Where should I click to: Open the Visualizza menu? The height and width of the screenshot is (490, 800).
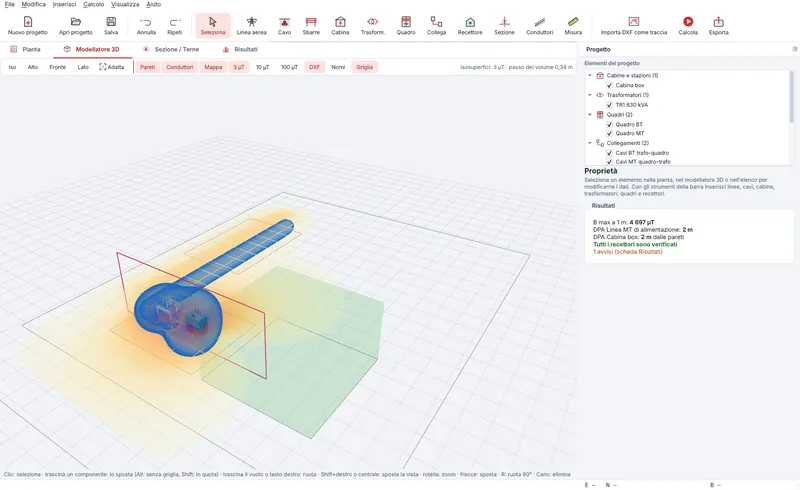click(x=125, y=4)
